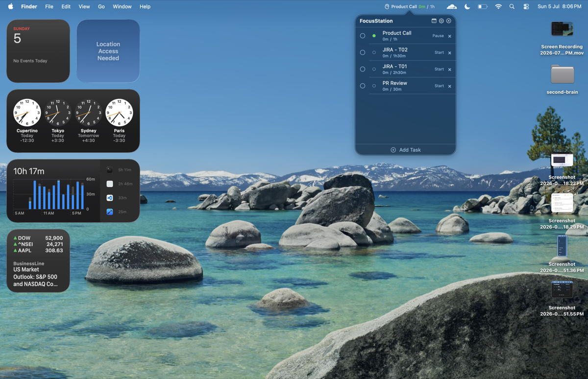The image size is (588, 379).
Task: Click the VS Code icon with 33m usage
Action: pos(110,198)
